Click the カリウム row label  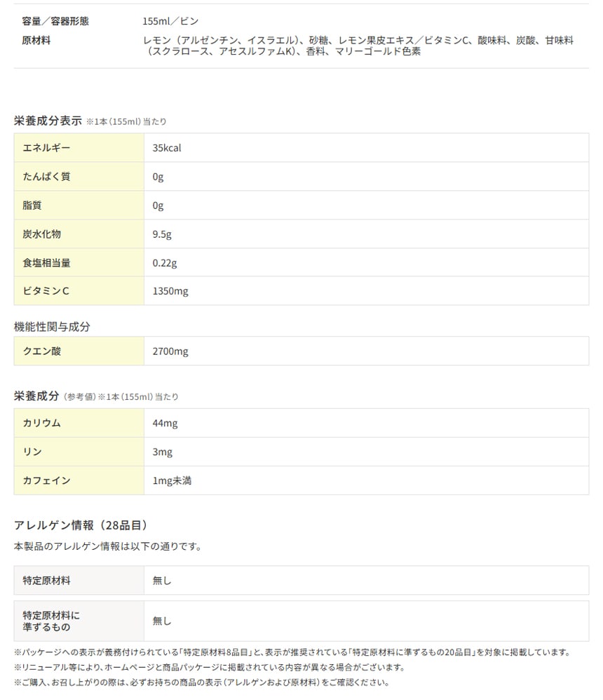(x=41, y=423)
